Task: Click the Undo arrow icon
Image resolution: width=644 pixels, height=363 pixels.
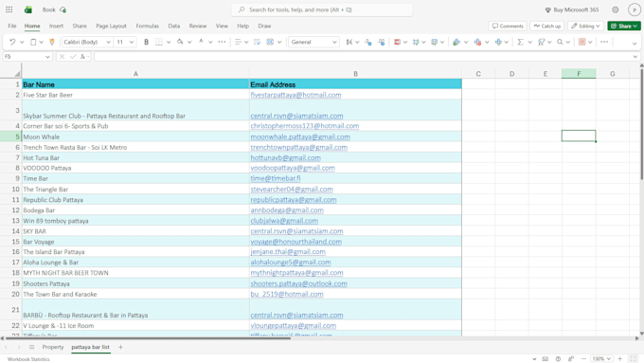Action: [x=12, y=42]
